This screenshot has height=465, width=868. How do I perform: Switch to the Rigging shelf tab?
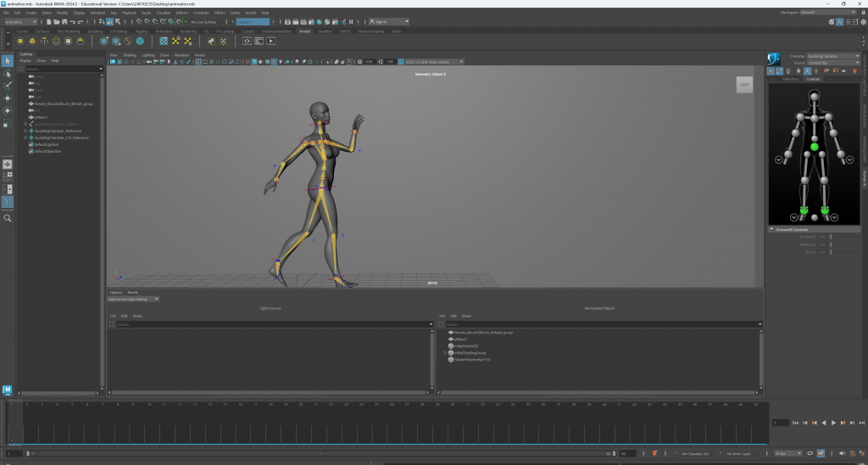pos(140,31)
